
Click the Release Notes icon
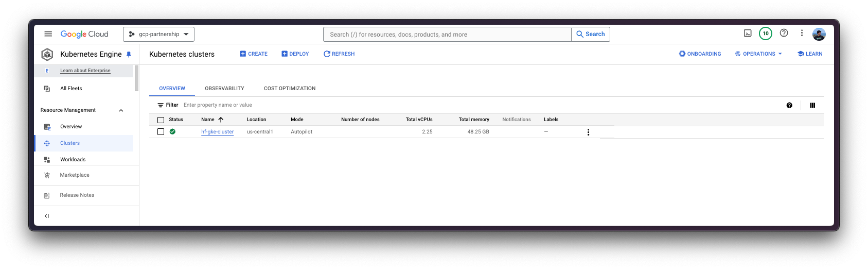[x=47, y=195]
